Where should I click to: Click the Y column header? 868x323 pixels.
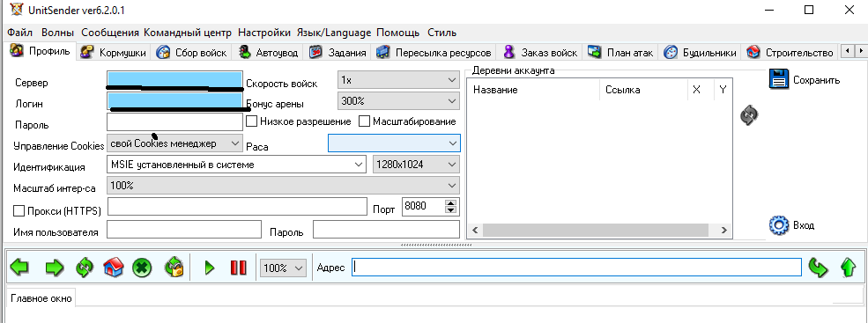click(723, 90)
